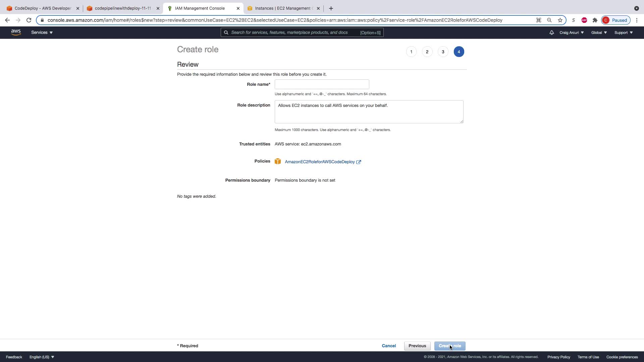The width and height of the screenshot is (644, 362).
Task: Open the Craig Arcuri account dropdown
Action: [572, 33]
